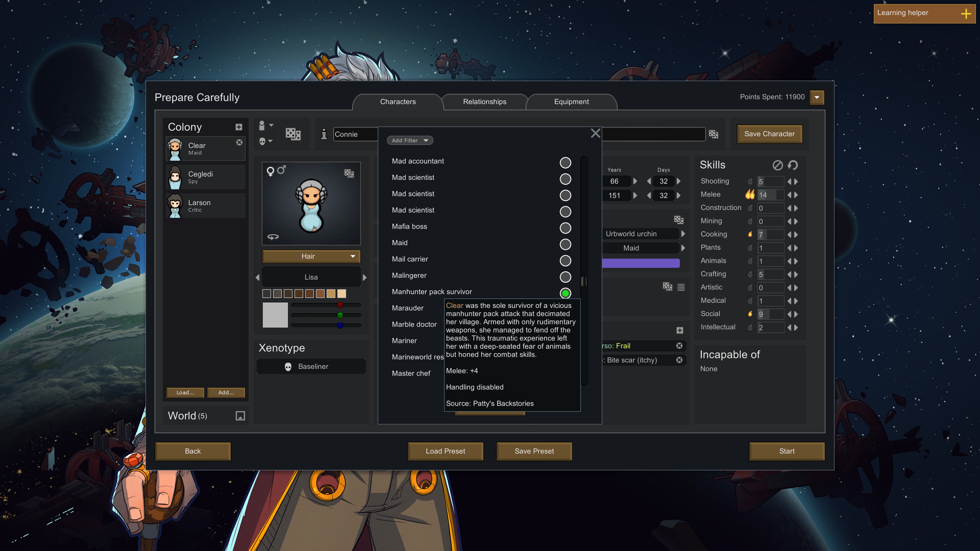Next adulthood backstory arrow after Maid

click(683, 248)
